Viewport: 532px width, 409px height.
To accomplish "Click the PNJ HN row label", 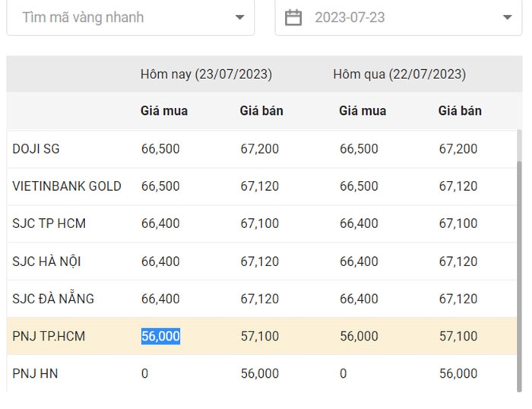I will 35,374.
